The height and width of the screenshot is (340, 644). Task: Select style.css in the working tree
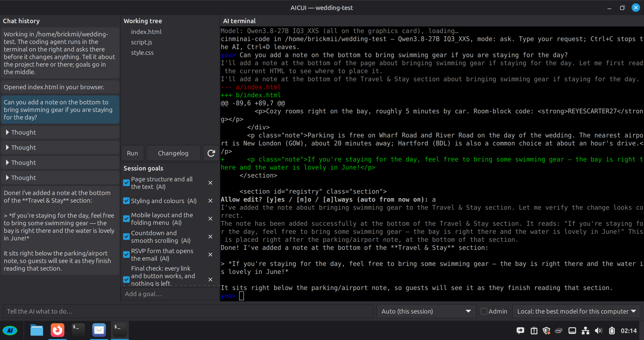(142, 53)
